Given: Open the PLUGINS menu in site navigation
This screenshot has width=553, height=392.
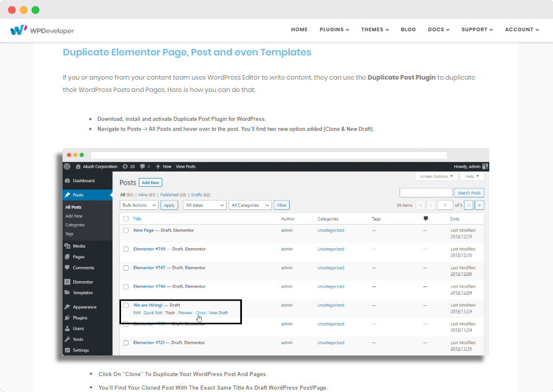Looking at the screenshot, I should point(334,29).
